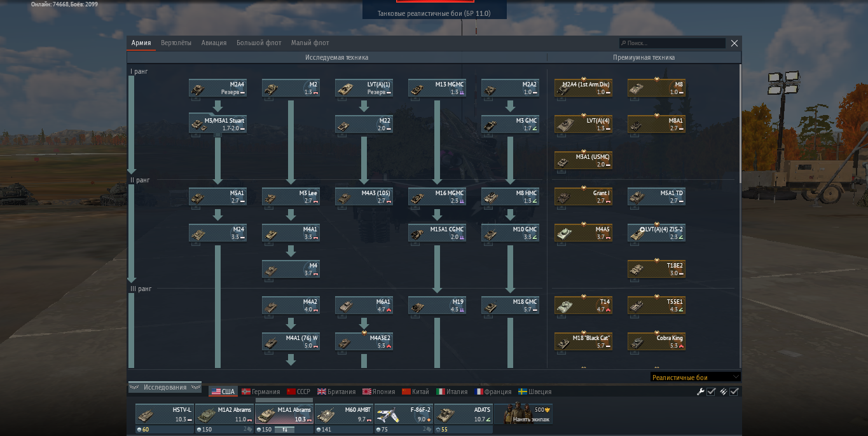
Task: Click the Премиумная техника column header
Action: coord(644,57)
